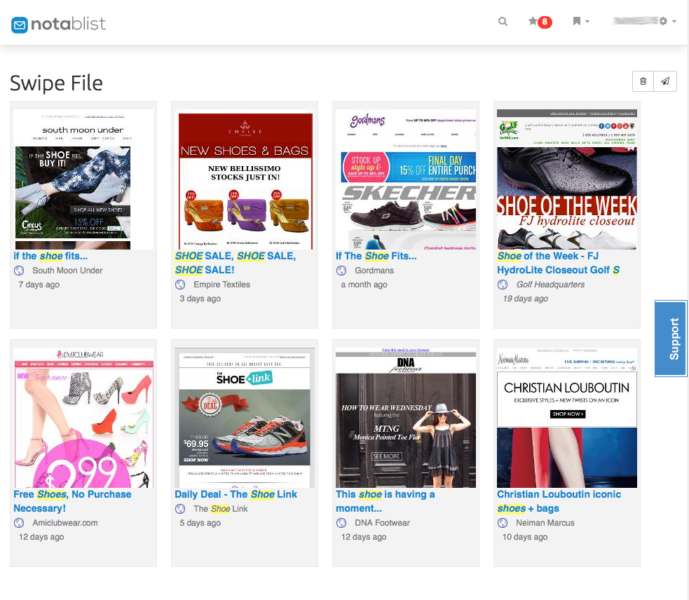Open Christian Louboutin email thumbnail
Screen dimensions: 689x600
tap(567, 418)
